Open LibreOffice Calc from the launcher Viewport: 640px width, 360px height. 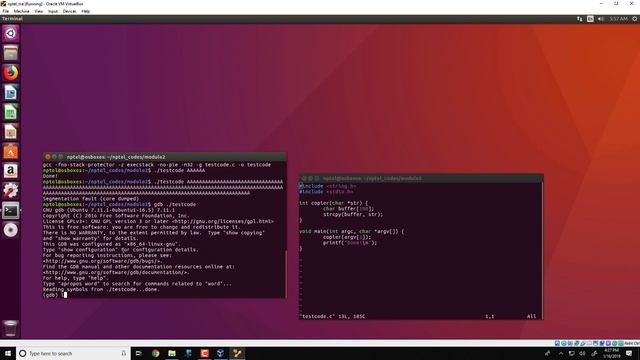tap(11, 112)
